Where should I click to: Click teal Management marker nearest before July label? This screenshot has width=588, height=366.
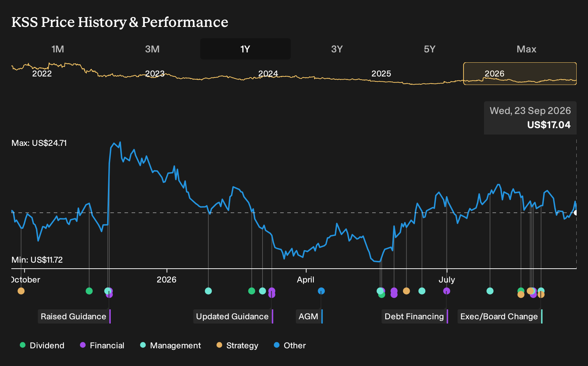422,291
